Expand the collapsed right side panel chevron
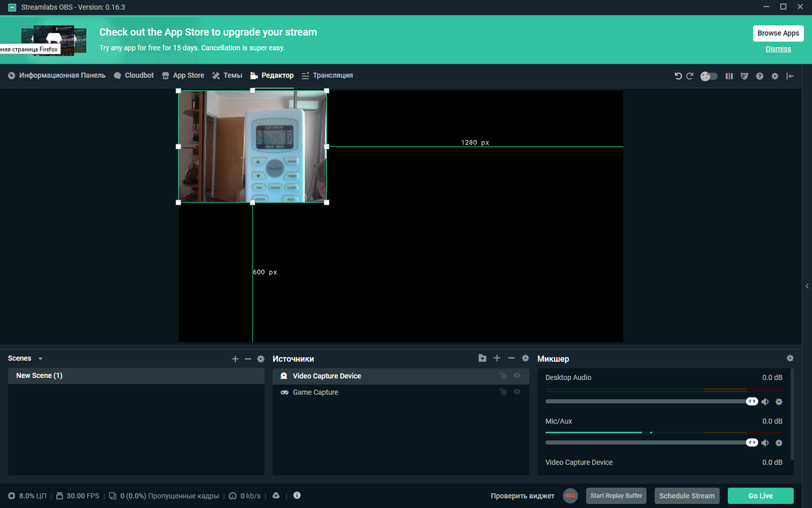Viewport: 812px width, 508px height. (807, 286)
